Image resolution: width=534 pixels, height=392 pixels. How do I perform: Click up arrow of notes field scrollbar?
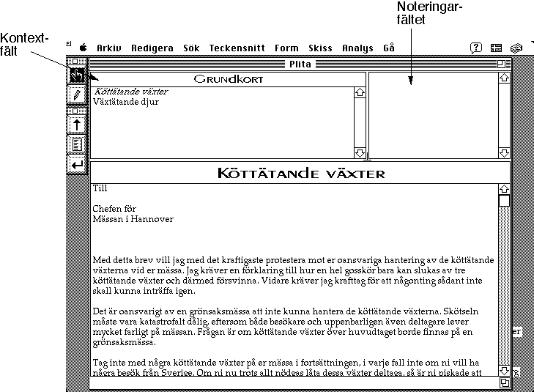point(505,78)
